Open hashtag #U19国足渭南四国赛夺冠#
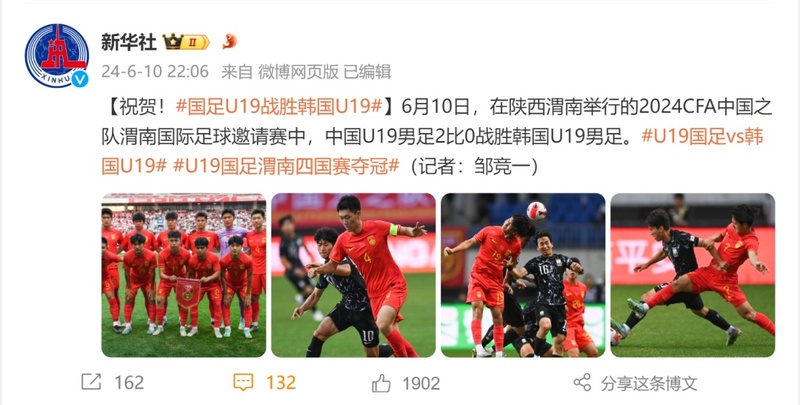The width and height of the screenshot is (800, 405). [x=286, y=166]
